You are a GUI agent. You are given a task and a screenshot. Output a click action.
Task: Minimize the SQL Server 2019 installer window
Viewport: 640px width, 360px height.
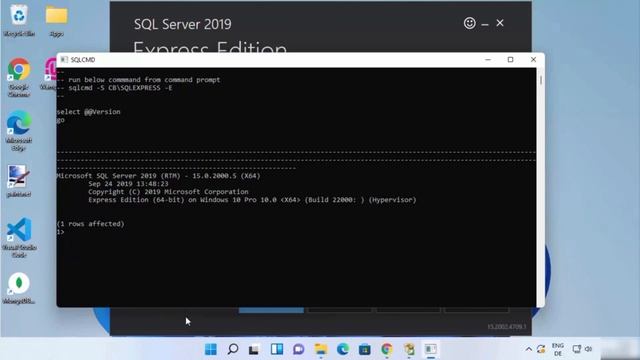[x=485, y=24]
